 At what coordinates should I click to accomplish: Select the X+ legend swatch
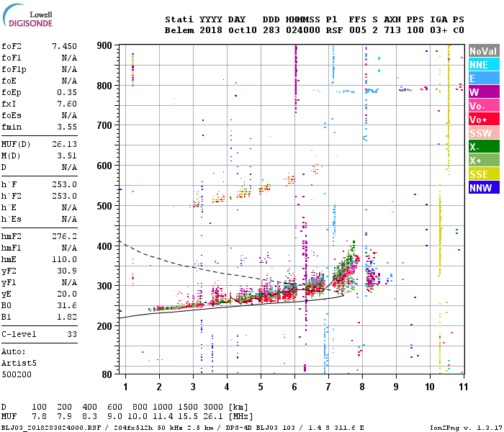pyautogui.click(x=484, y=161)
